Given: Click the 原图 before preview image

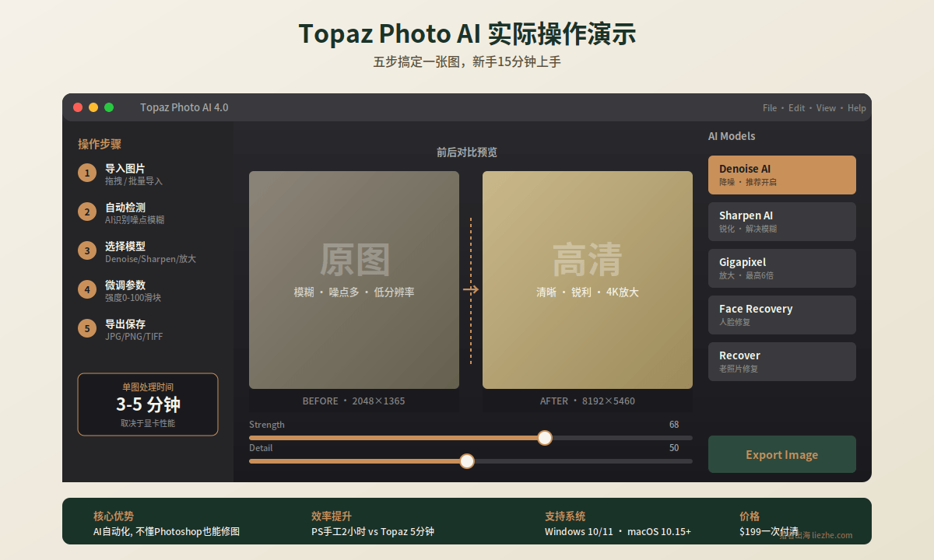Looking at the screenshot, I should tap(354, 280).
